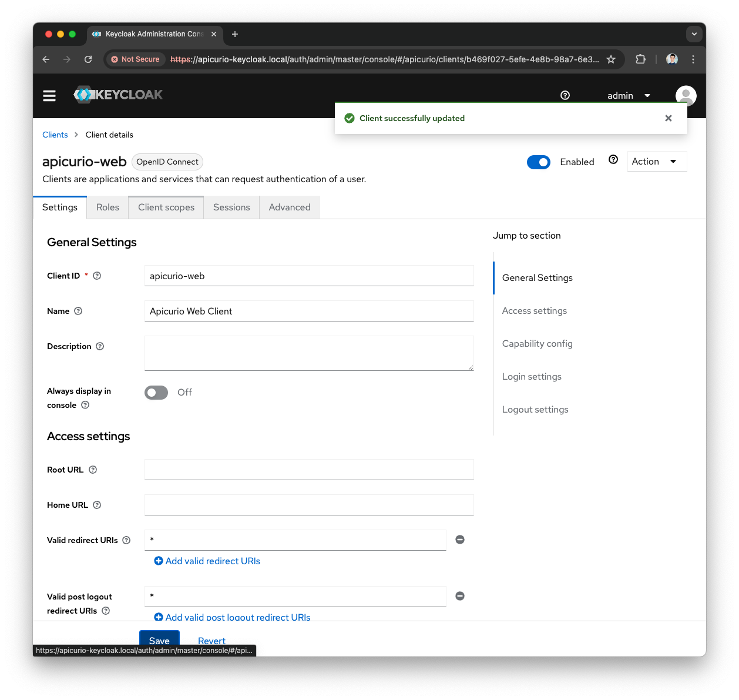Open the Action dropdown
739x700 pixels.
pos(656,161)
